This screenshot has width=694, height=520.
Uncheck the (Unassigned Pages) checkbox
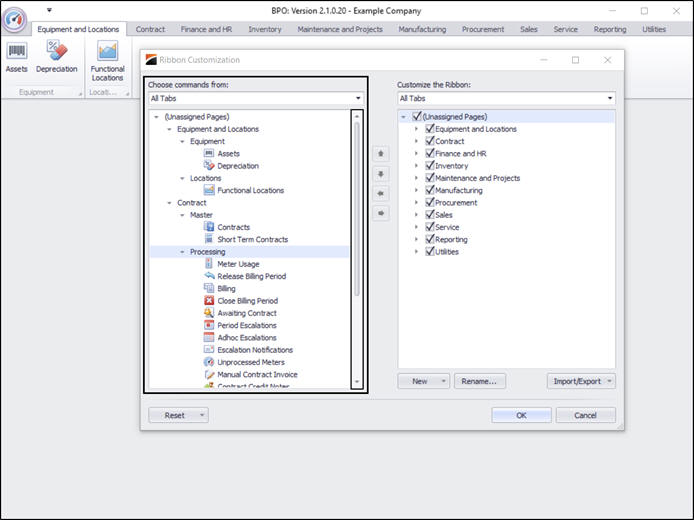(416, 116)
